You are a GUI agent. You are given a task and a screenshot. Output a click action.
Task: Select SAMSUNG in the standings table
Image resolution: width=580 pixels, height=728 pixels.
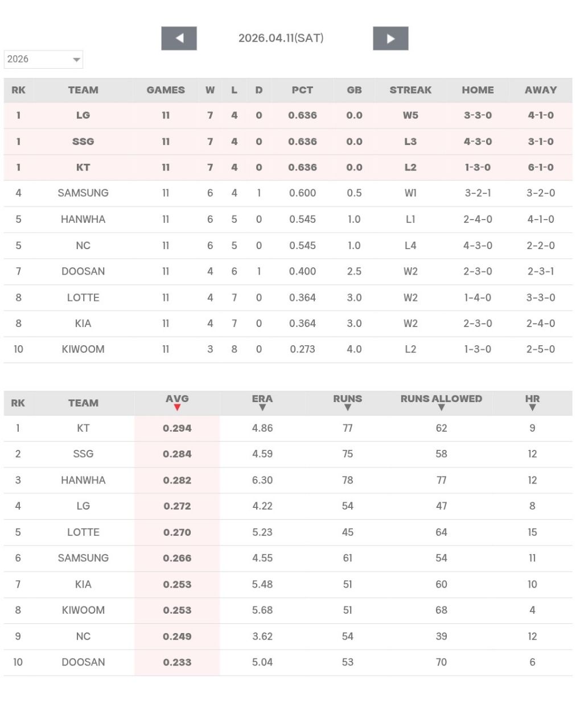[x=83, y=193]
